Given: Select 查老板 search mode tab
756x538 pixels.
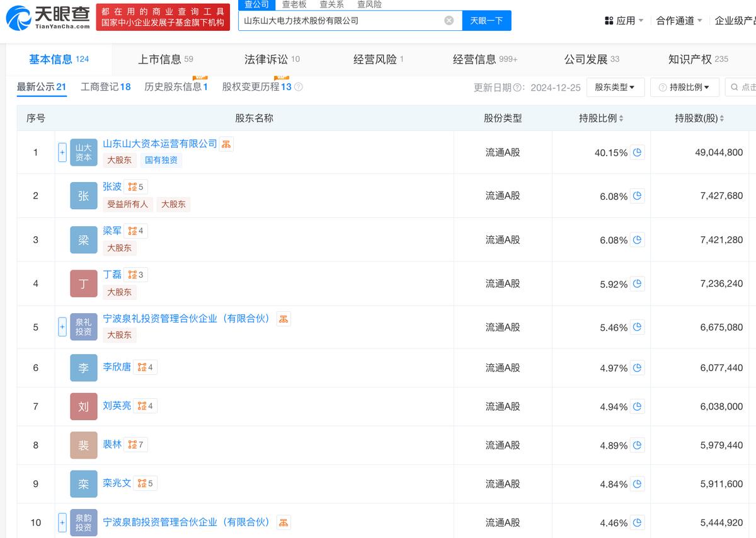Looking at the screenshot, I should 294,4.
